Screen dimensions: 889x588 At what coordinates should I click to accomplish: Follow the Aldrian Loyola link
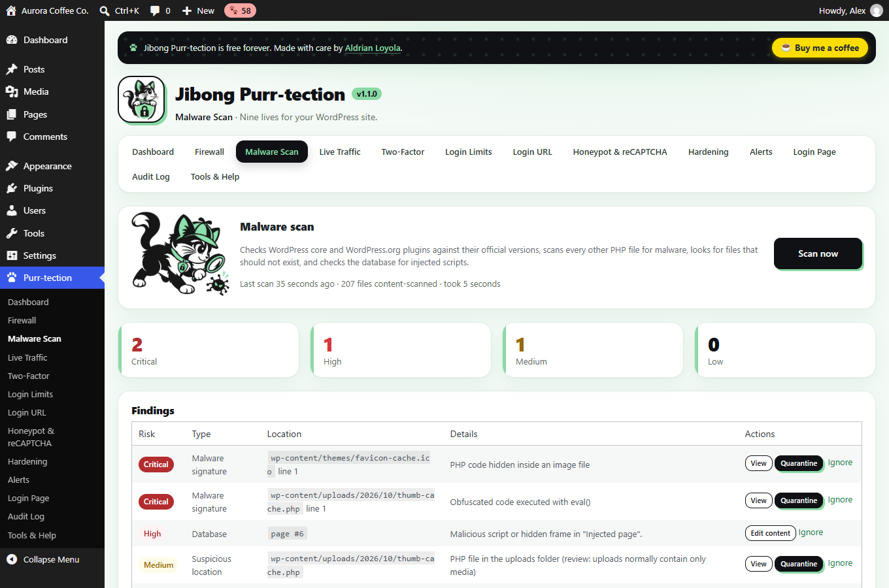tap(373, 48)
